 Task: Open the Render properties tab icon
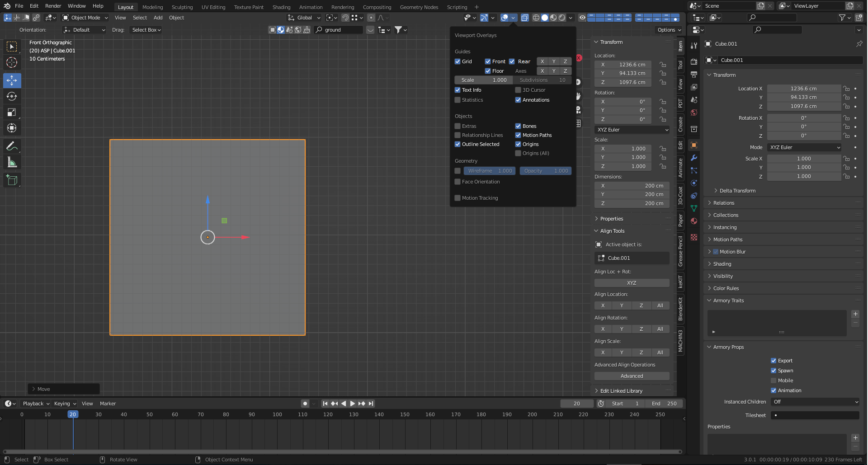[694, 61]
